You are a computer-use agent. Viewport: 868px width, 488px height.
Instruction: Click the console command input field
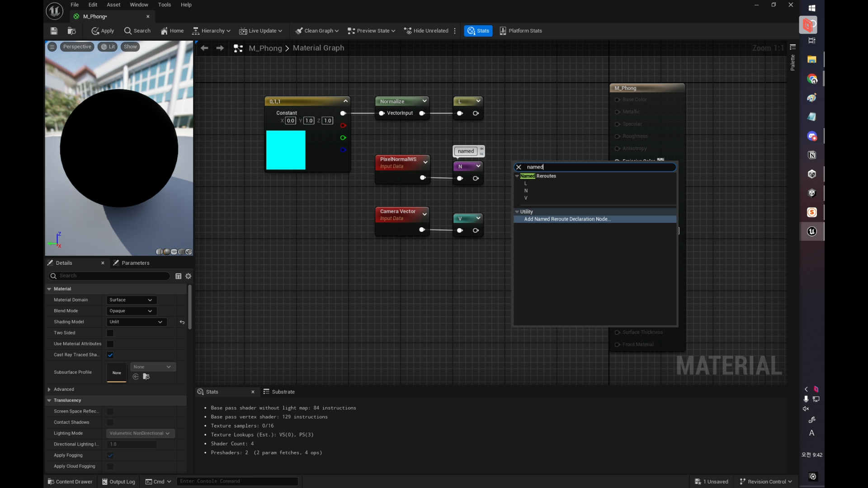pos(237,481)
